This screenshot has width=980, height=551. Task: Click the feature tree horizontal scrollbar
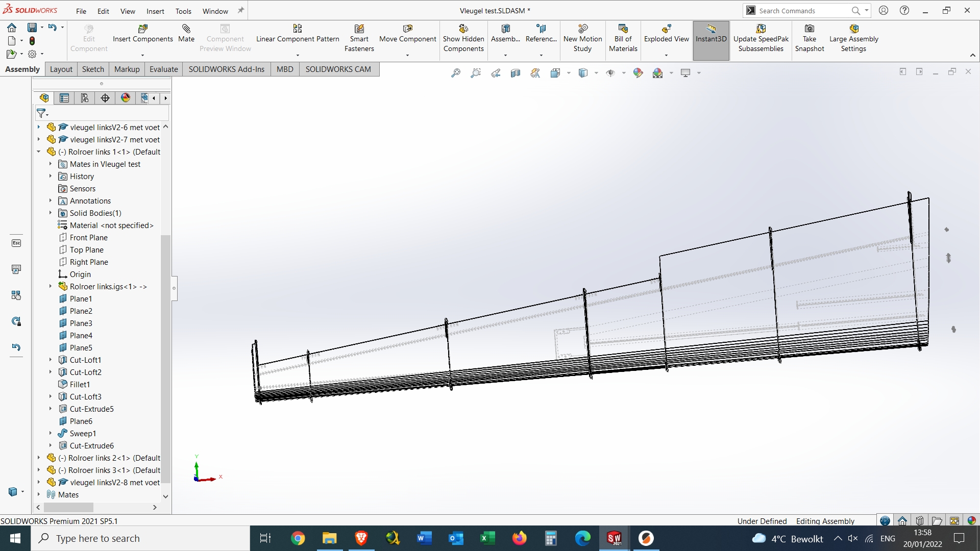click(68, 508)
